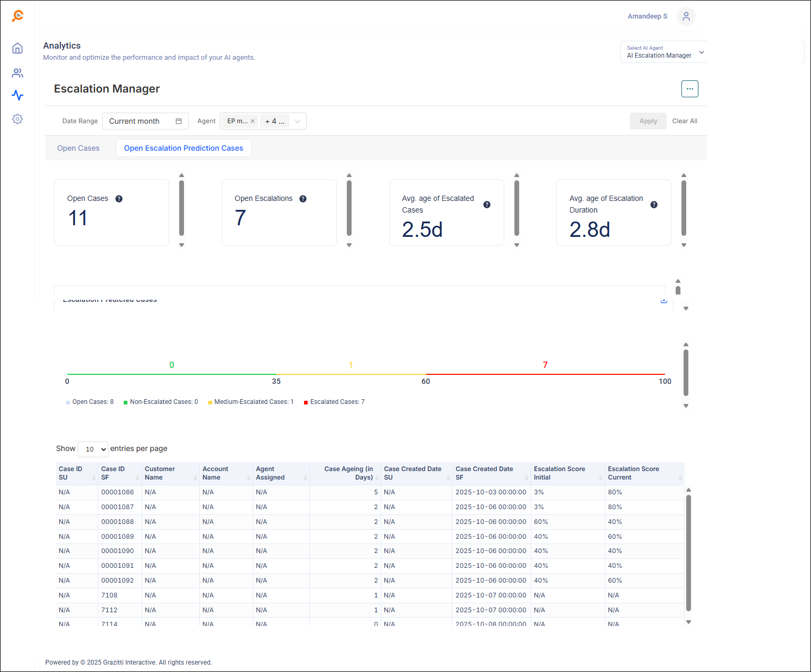Expand the Select AI Agent dropdown
This screenshot has width=811, height=672.
pyautogui.click(x=701, y=52)
